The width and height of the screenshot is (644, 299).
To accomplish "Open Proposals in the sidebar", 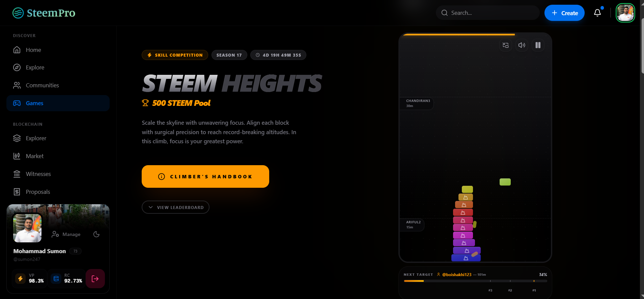I will point(58,192).
